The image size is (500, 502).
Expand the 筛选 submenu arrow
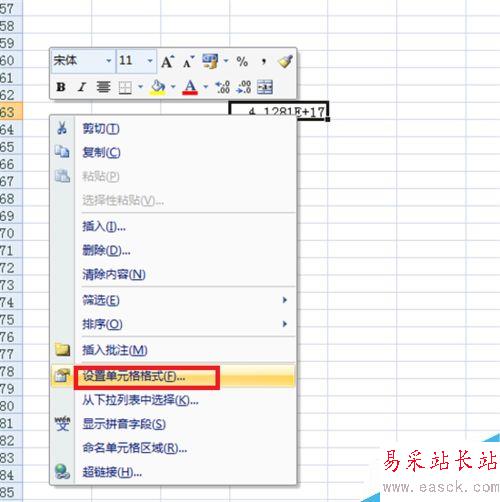point(285,300)
